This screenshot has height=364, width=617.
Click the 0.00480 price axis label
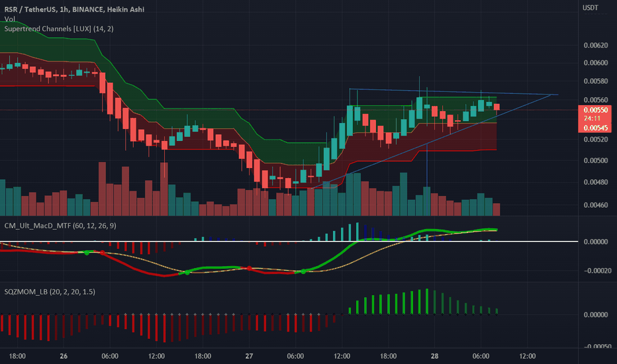click(x=596, y=182)
